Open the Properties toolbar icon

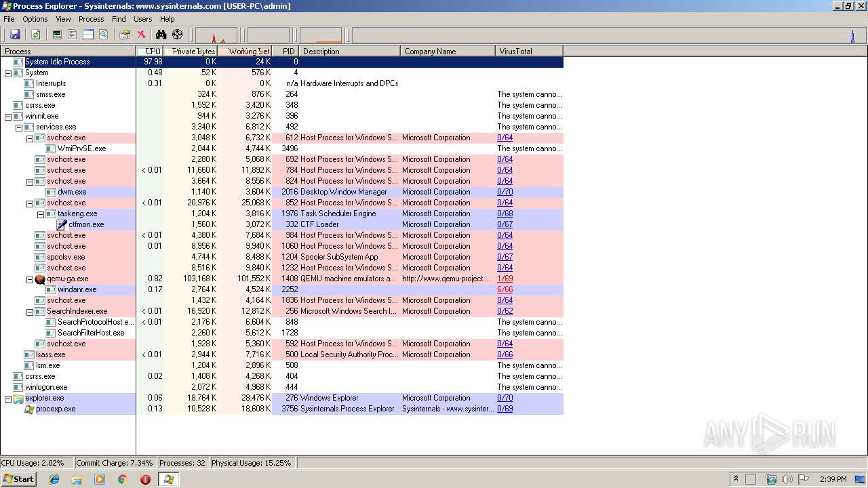pyautogui.click(x=125, y=35)
